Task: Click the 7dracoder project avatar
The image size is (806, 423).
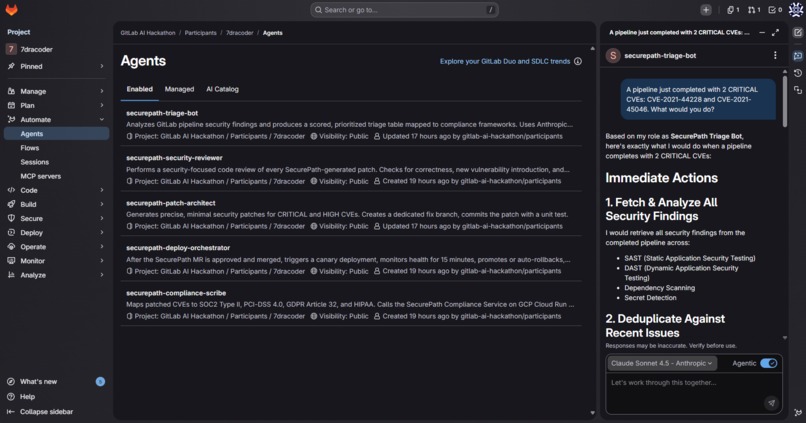Action: tap(11, 49)
